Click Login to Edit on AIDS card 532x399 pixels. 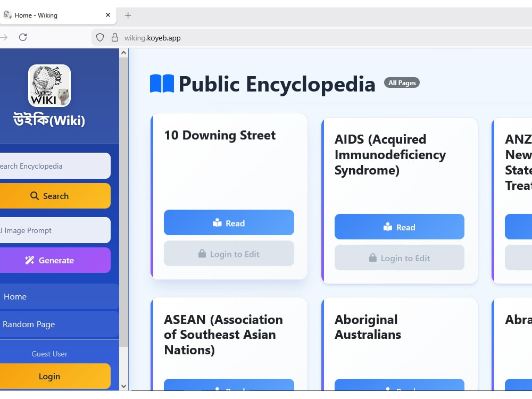point(400,257)
